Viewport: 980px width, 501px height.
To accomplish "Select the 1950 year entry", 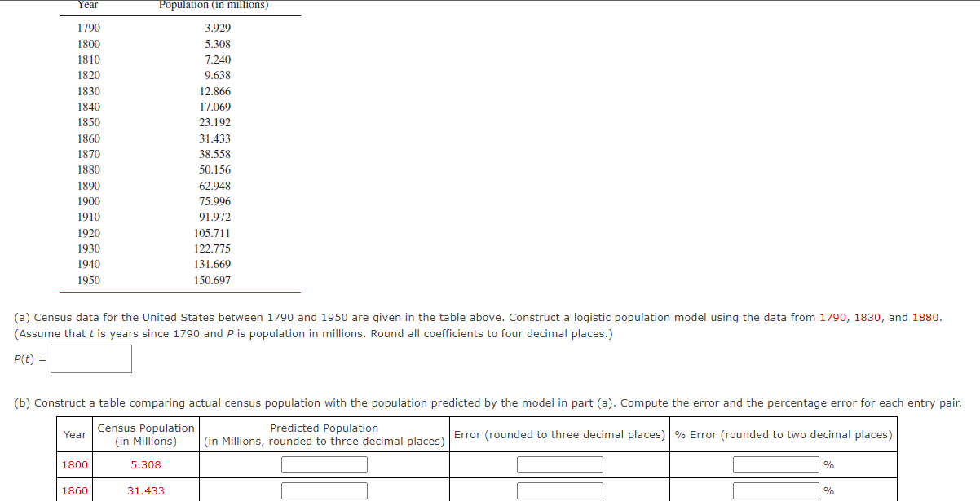I will pos(89,280).
